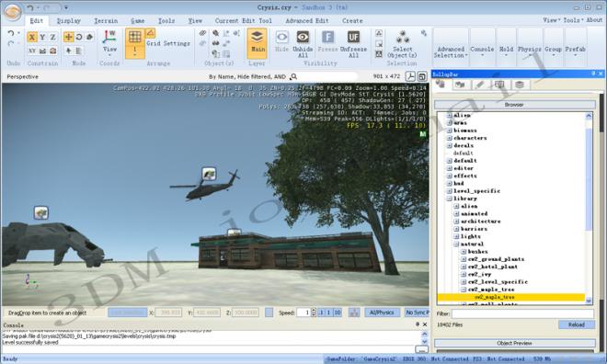Select the Rotate mode tool
607x364 pixels.
coord(79,37)
